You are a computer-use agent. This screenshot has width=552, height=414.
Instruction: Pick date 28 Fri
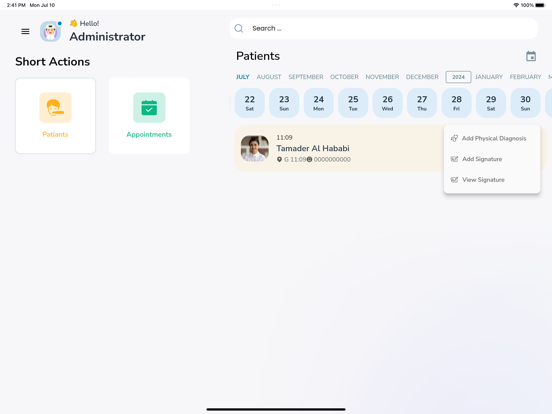click(457, 103)
